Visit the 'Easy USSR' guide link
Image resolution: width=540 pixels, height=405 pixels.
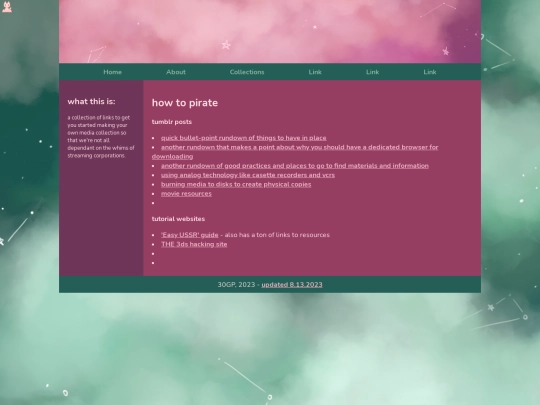(x=189, y=235)
